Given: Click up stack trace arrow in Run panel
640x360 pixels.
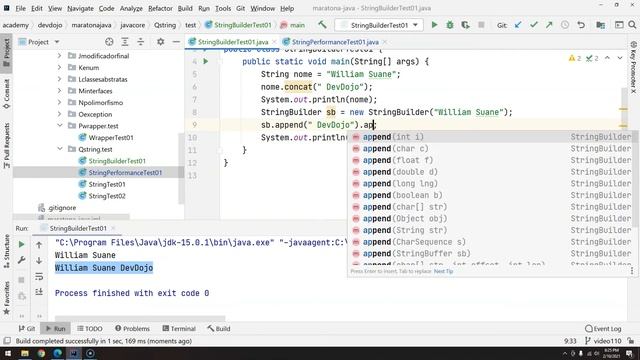Looking at the screenshot, I should pos(39,245).
